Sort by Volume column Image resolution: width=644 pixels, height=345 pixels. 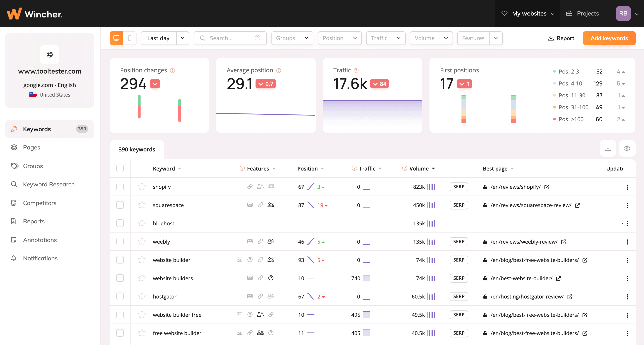(422, 169)
